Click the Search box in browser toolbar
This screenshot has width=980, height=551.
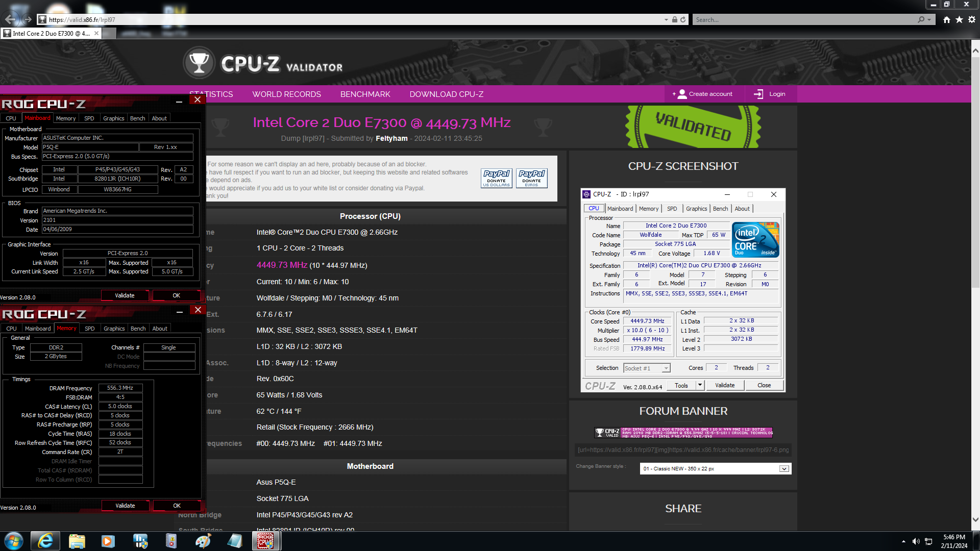click(x=805, y=19)
